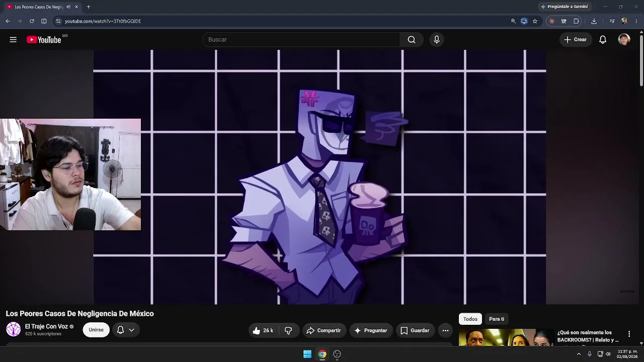Screen dimensions: 644x362
Task: Go back to the previous page
Action: point(8,21)
